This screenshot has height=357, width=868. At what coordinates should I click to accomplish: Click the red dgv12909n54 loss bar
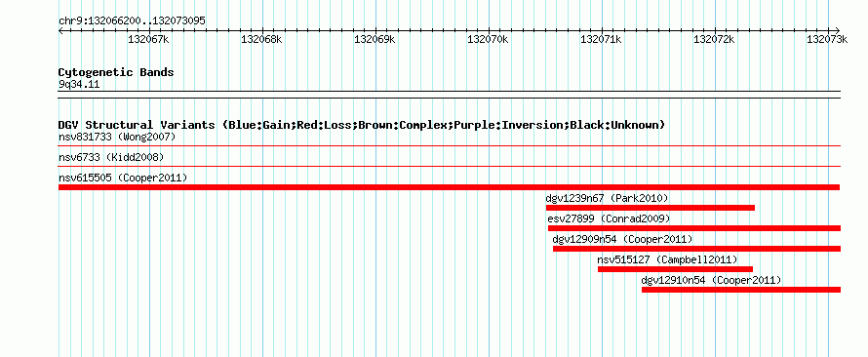(696, 249)
